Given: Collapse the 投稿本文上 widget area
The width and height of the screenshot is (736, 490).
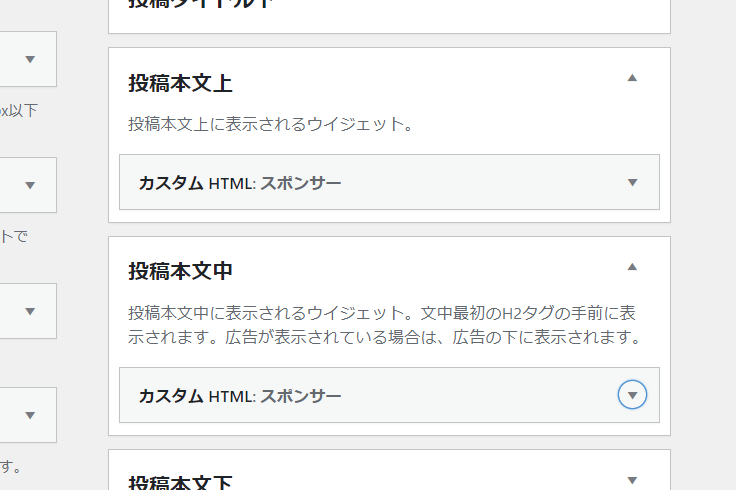Looking at the screenshot, I should [632, 78].
